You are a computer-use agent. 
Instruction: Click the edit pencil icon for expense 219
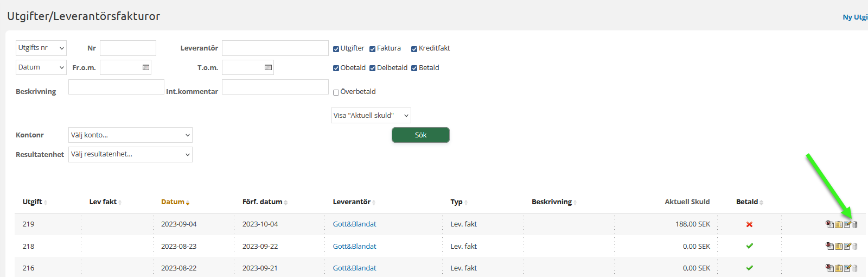coord(847,224)
